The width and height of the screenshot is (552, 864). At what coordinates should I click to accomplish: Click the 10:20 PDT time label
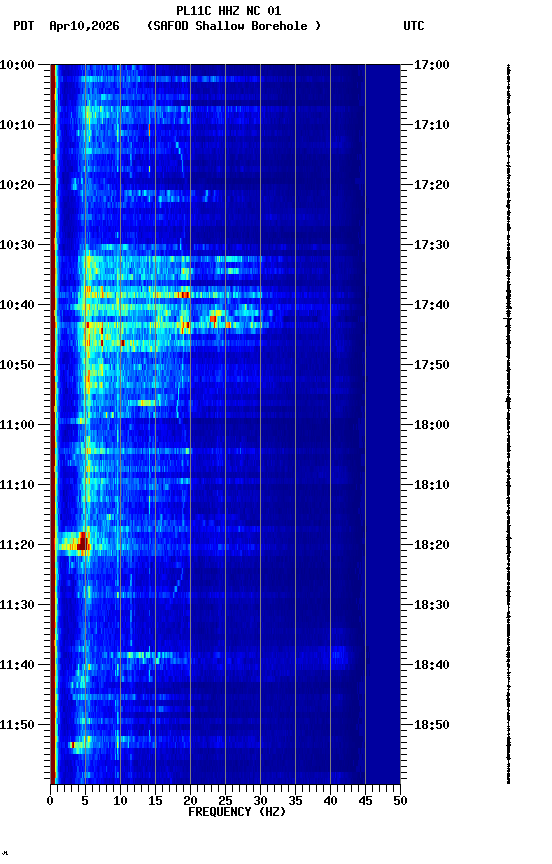(x=17, y=185)
